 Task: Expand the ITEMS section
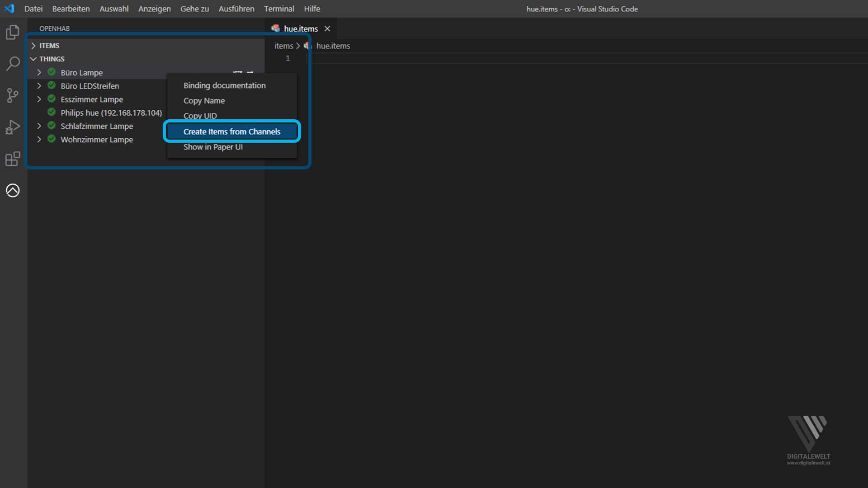pos(33,46)
